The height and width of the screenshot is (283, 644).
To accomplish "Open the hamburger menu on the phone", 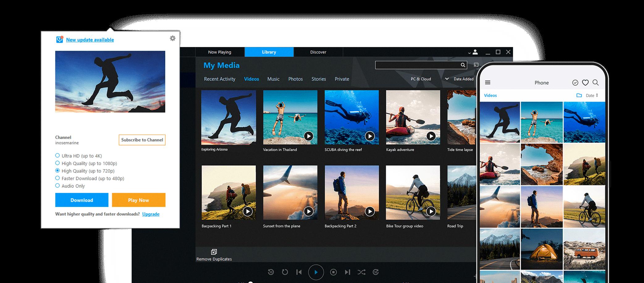I will click(x=488, y=83).
